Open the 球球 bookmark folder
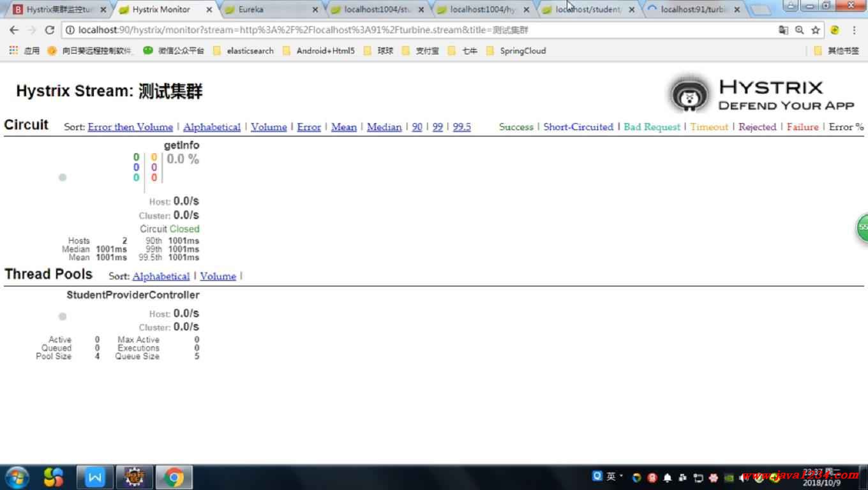 pos(378,50)
